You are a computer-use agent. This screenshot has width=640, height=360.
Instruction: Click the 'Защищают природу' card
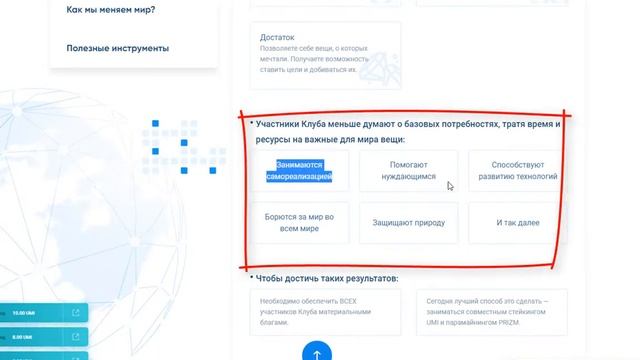tap(409, 223)
